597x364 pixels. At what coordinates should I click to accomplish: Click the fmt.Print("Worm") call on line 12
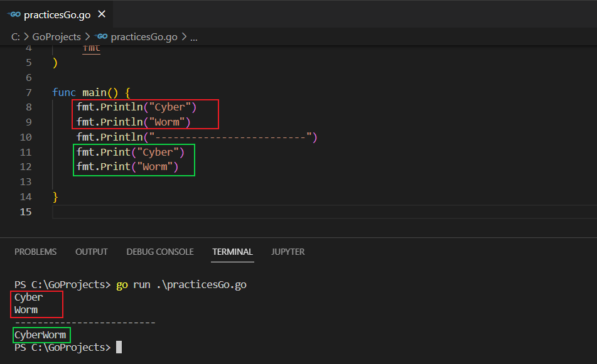(x=127, y=167)
